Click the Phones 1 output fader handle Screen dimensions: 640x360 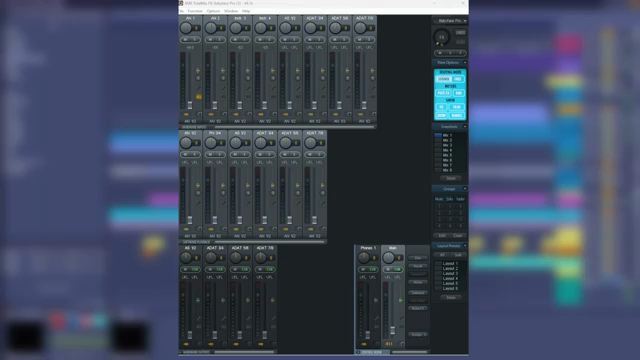coord(368,335)
